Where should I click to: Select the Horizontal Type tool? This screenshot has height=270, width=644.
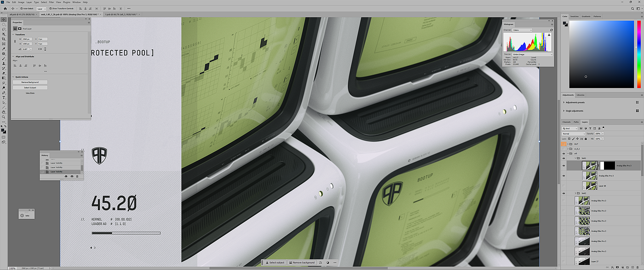point(4,98)
